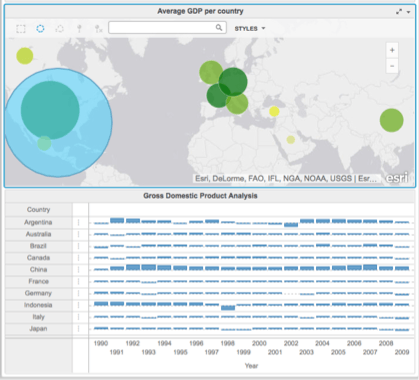Select the Germany row label

coord(38,293)
